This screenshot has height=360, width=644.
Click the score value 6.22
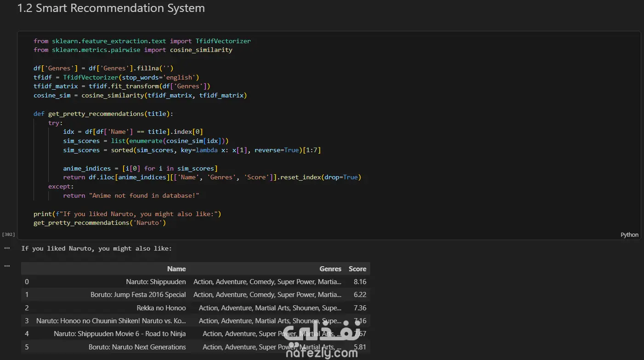pyautogui.click(x=360, y=295)
